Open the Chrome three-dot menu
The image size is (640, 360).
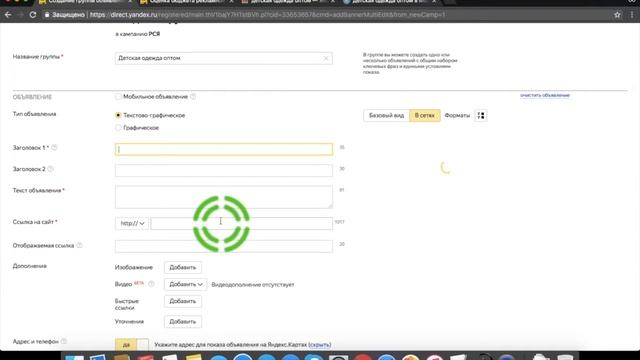tap(632, 15)
